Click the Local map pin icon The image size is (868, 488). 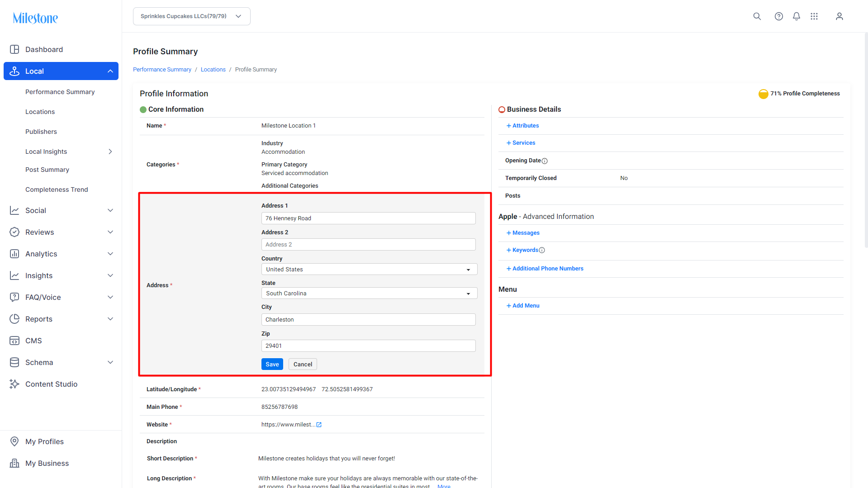pos(14,71)
